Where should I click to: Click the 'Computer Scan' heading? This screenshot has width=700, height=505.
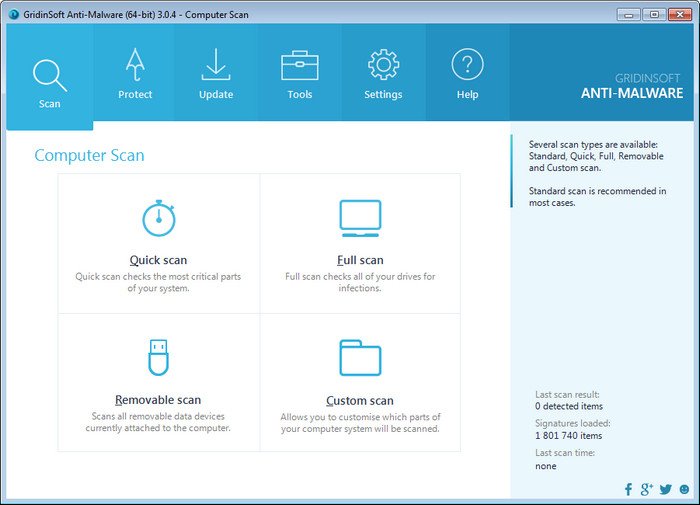click(89, 155)
